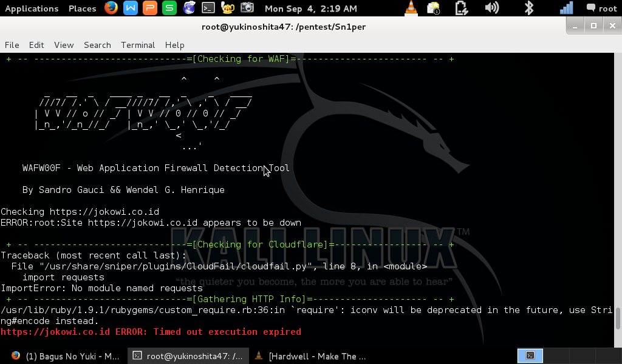Switch to root@yukinoshita47 terminal taskbar button

pyautogui.click(x=188, y=356)
